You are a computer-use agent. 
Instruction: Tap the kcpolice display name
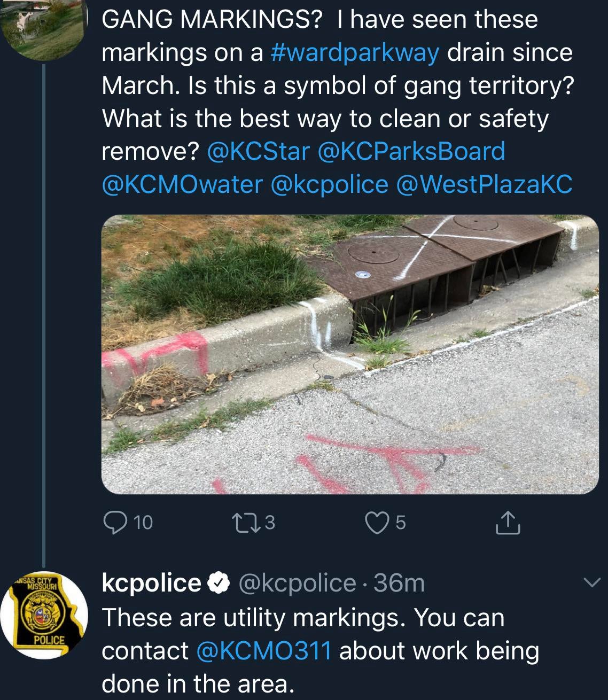click(x=151, y=583)
